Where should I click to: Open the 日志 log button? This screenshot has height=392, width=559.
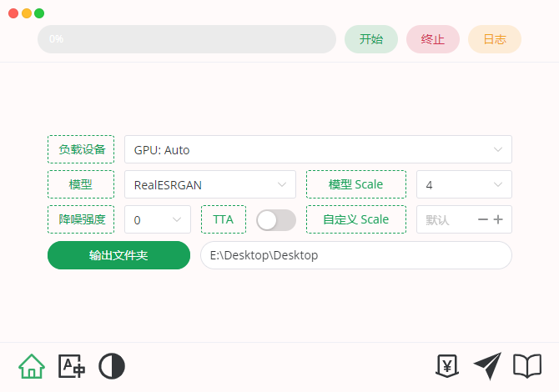click(495, 39)
